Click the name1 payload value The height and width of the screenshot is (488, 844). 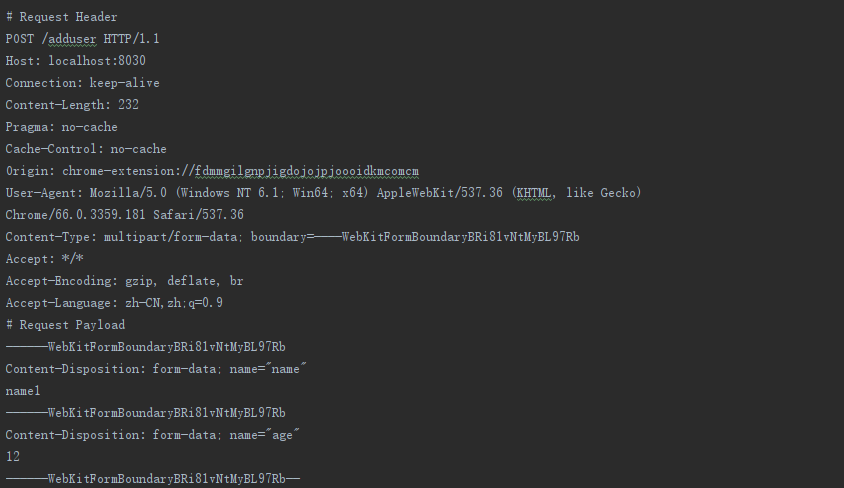pos(23,391)
